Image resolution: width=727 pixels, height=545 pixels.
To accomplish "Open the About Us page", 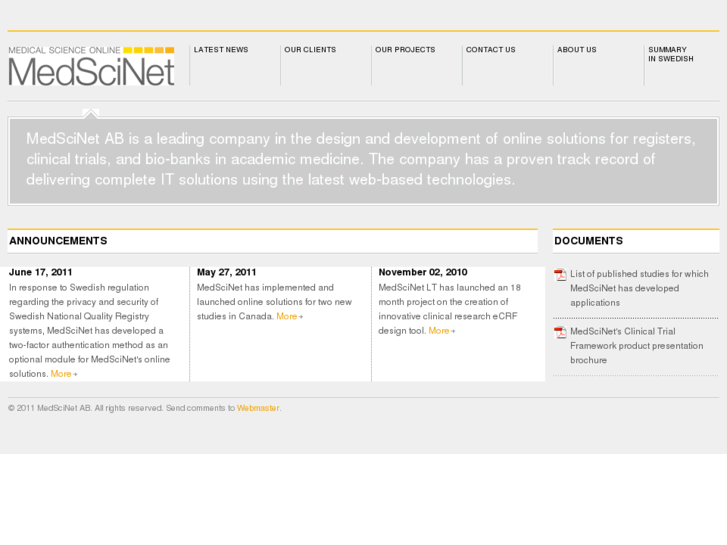I will (x=577, y=50).
